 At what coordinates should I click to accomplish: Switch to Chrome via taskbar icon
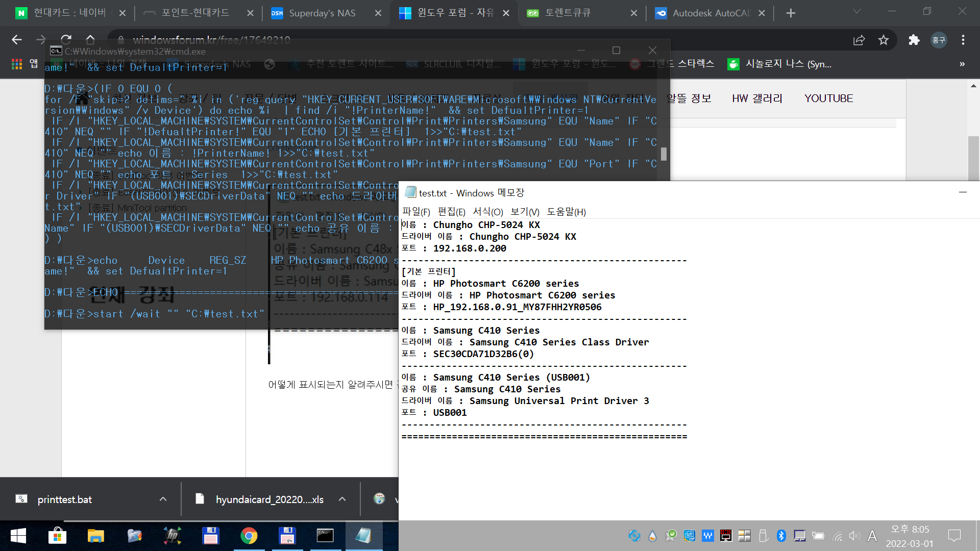249,536
